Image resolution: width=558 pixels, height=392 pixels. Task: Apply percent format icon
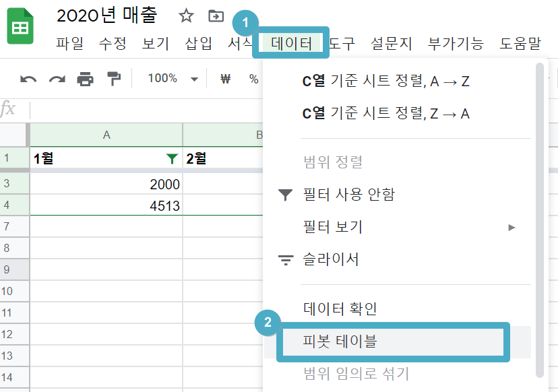pos(254,79)
